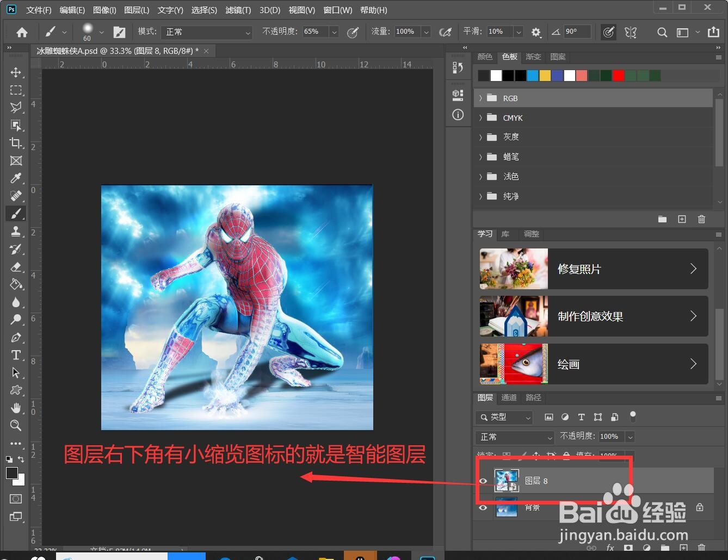This screenshot has height=560, width=728.
Task: Open the 平滑 smoothing dropdown
Action: tap(519, 32)
